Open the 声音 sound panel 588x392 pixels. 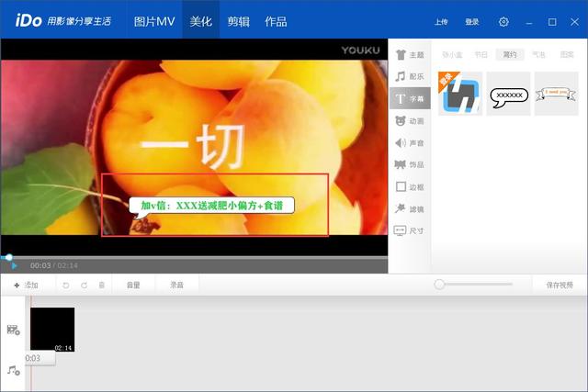(409, 143)
